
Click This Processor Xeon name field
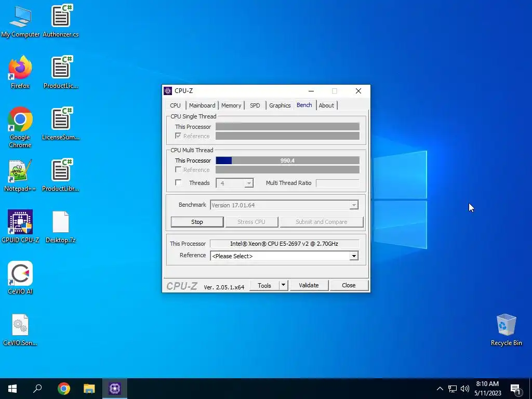[284, 244]
